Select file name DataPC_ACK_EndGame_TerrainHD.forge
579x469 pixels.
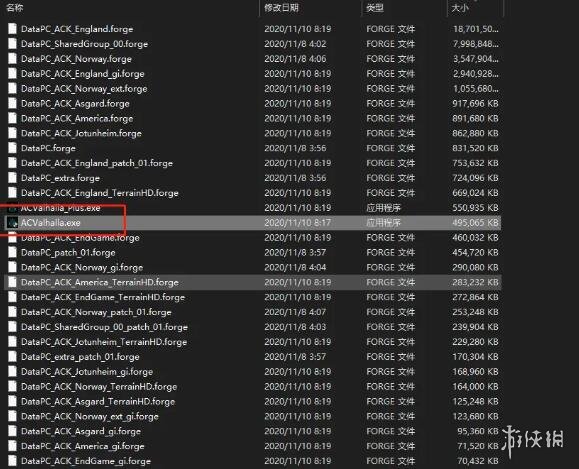tap(103, 297)
